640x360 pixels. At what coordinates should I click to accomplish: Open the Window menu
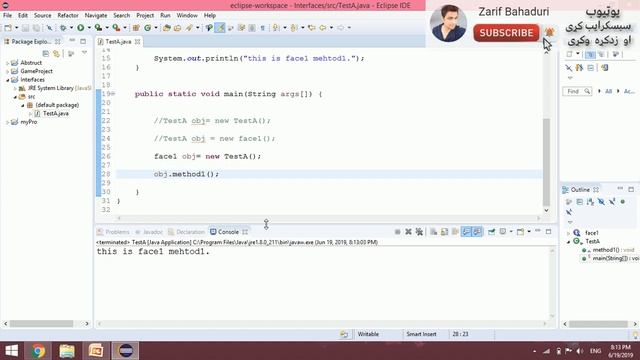pyautogui.click(x=187, y=16)
